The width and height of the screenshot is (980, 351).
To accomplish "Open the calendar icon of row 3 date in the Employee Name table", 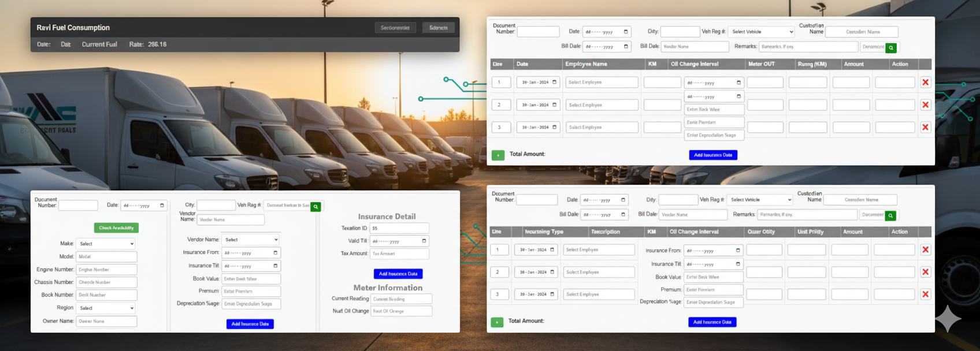I will click(x=554, y=127).
